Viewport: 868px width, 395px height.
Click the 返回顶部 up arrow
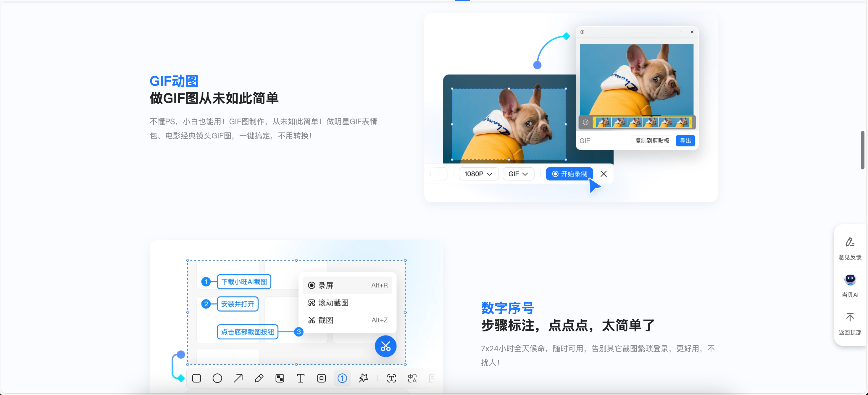pyautogui.click(x=850, y=317)
